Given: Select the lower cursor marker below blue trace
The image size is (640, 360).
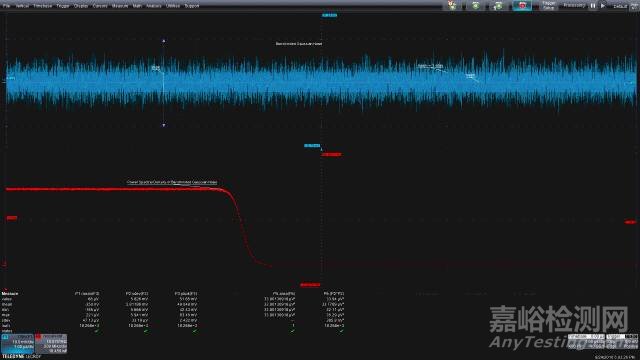Looking at the screenshot, I should point(164,125).
